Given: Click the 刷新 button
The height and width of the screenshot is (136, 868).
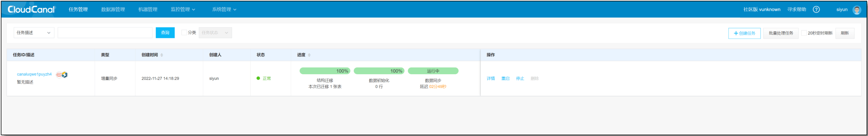Looking at the screenshot, I should click(845, 33).
